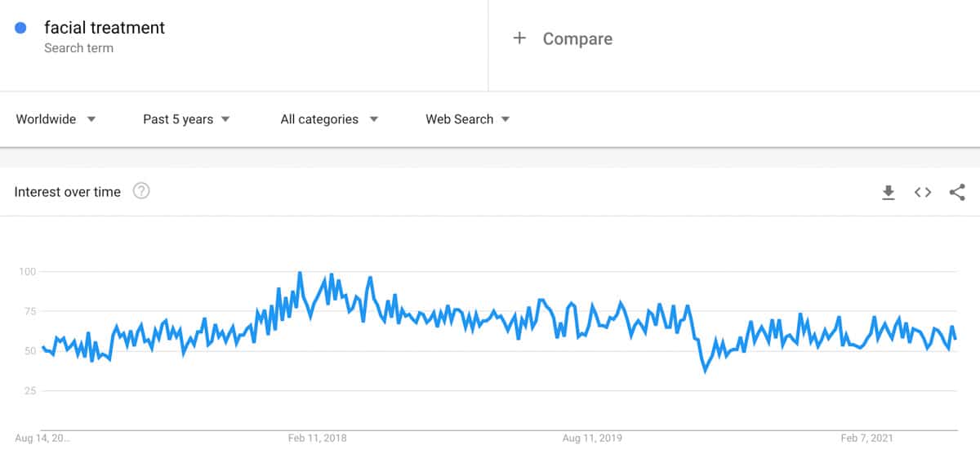This screenshot has height=454, width=980.
Task: Click the plus icon beside Compare
Action: [x=519, y=38]
